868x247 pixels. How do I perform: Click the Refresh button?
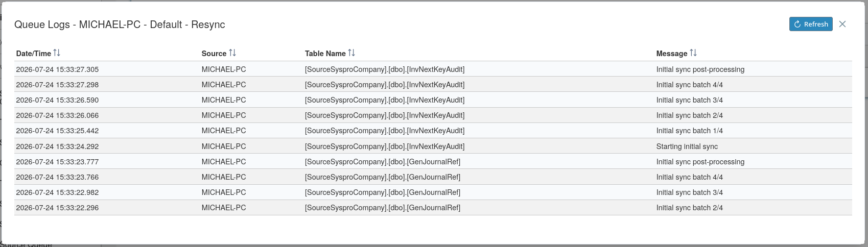tap(811, 24)
